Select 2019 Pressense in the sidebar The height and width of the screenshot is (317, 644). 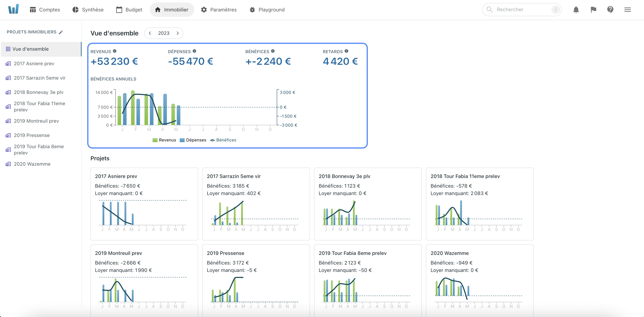(x=32, y=135)
